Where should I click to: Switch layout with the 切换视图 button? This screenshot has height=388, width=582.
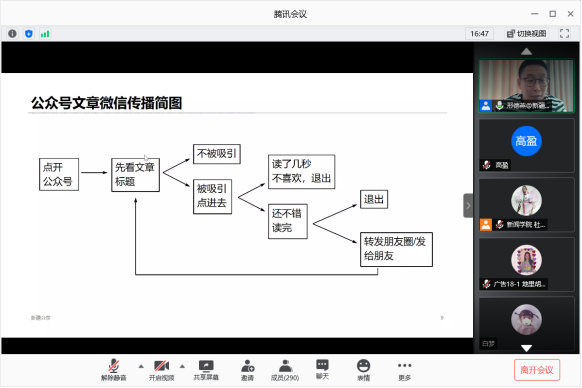click(x=526, y=34)
